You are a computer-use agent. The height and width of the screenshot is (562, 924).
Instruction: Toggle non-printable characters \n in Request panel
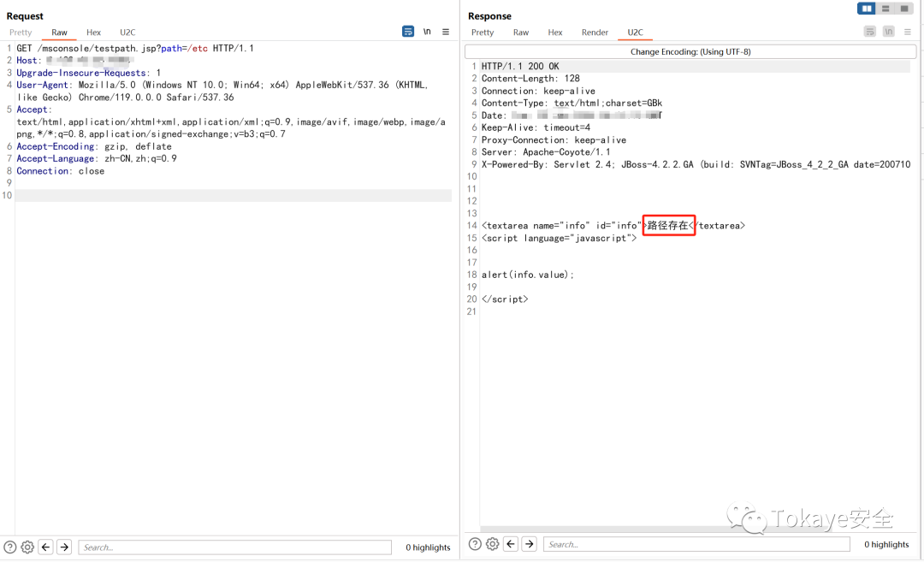click(x=427, y=31)
